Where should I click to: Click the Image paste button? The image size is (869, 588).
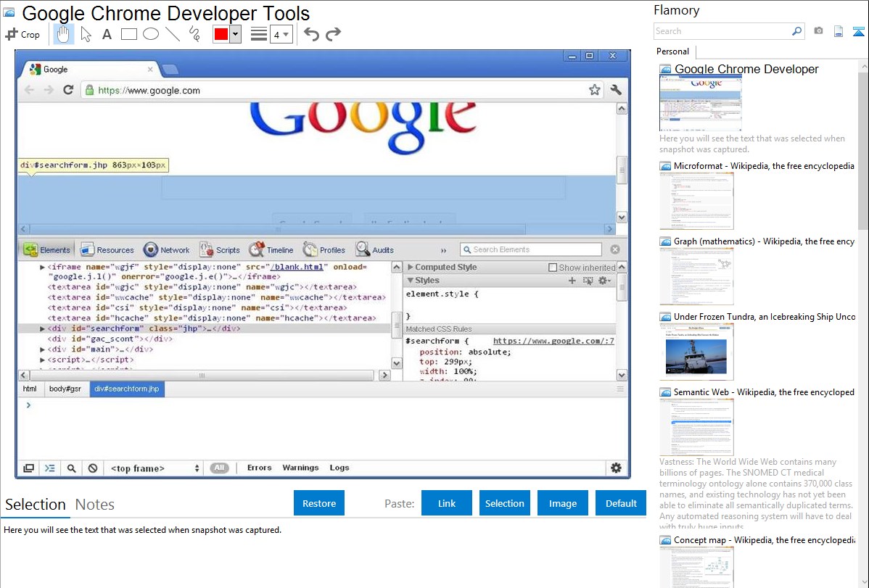pos(562,503)
